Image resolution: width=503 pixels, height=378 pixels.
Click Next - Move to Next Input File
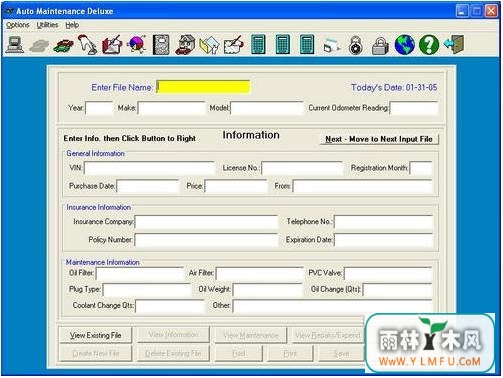[x=379, y=139]
